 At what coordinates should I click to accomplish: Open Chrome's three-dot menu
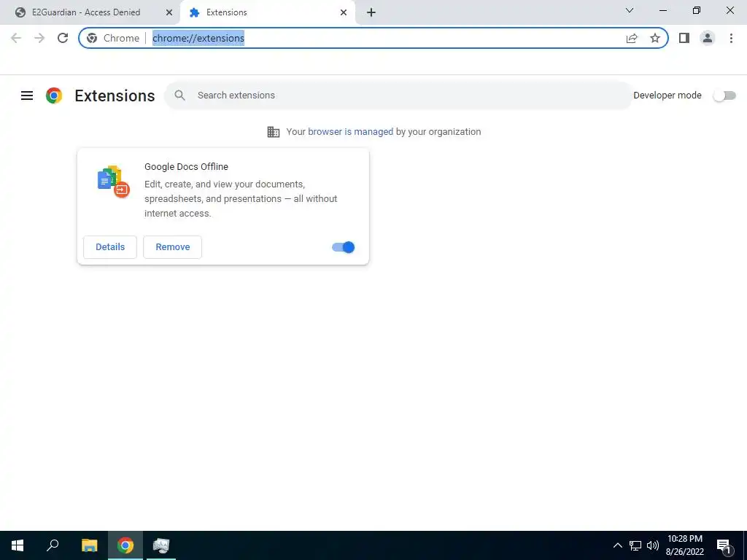[731, 38]
